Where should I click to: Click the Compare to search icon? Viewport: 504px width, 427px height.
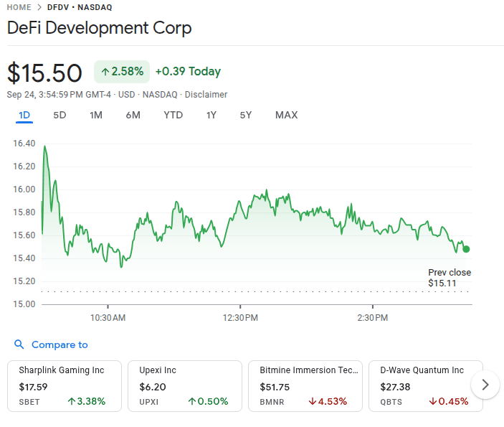click(x=19, y=344)
